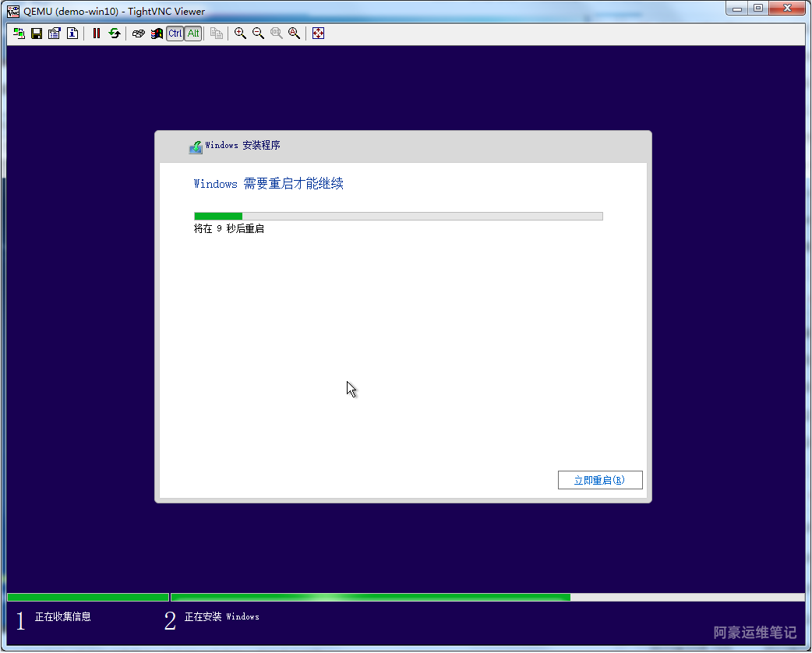This screenshot has width=812, height=653.
Task: Open the TightVNC title bar system icon
Action: (13, 11)
